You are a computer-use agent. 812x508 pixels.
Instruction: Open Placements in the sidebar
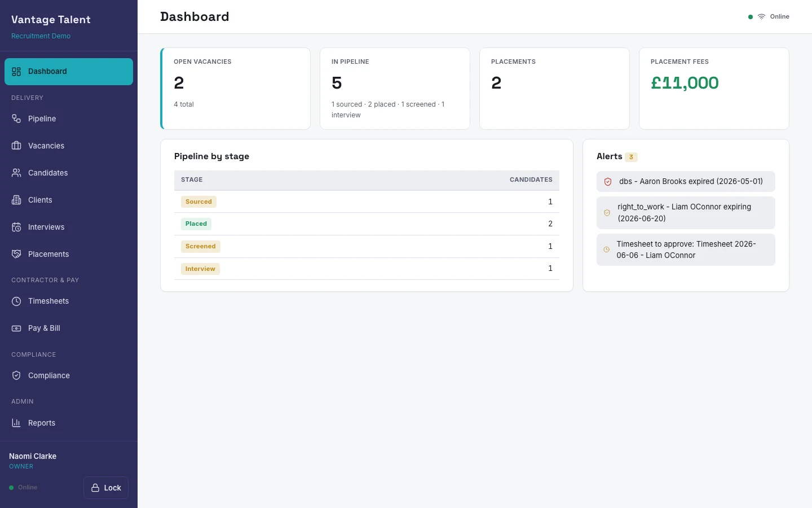69,254
